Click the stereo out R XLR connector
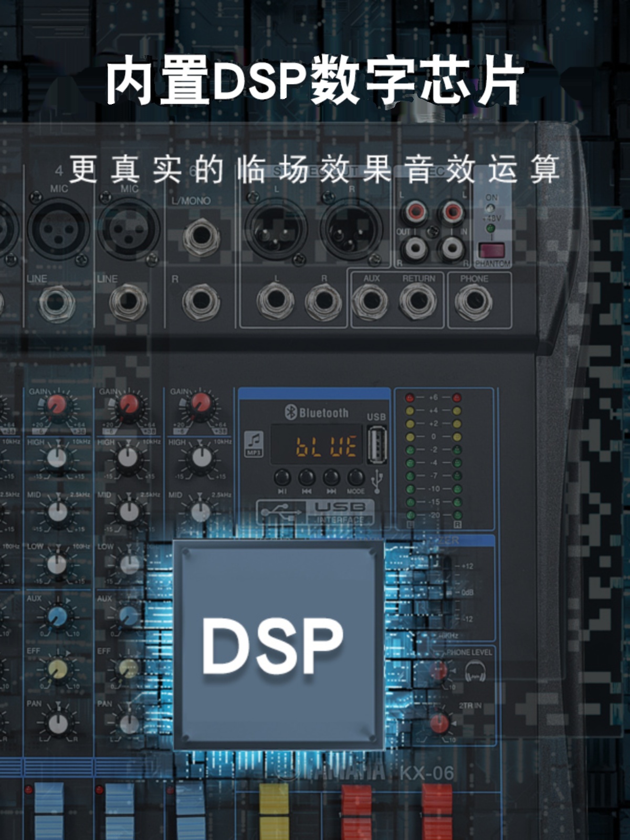 pyautogui.click(x=352, y=230)
